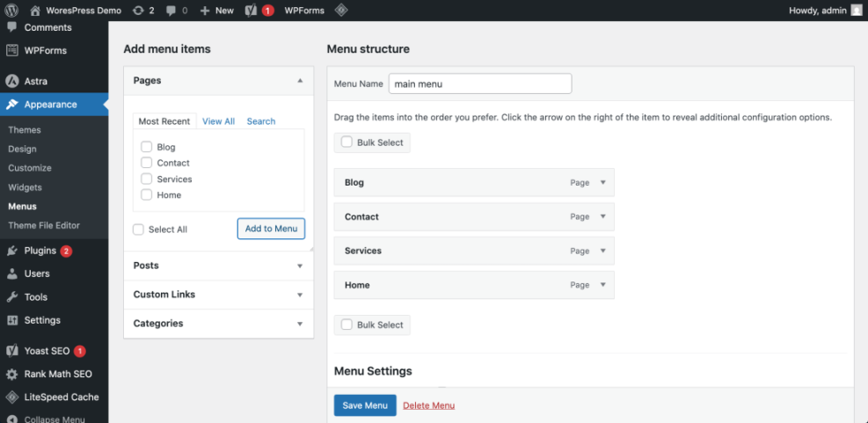Click the Collapse Menu arrow icon
The width and height of the screenshot is (868, 423).
click(x=12, y=419)
